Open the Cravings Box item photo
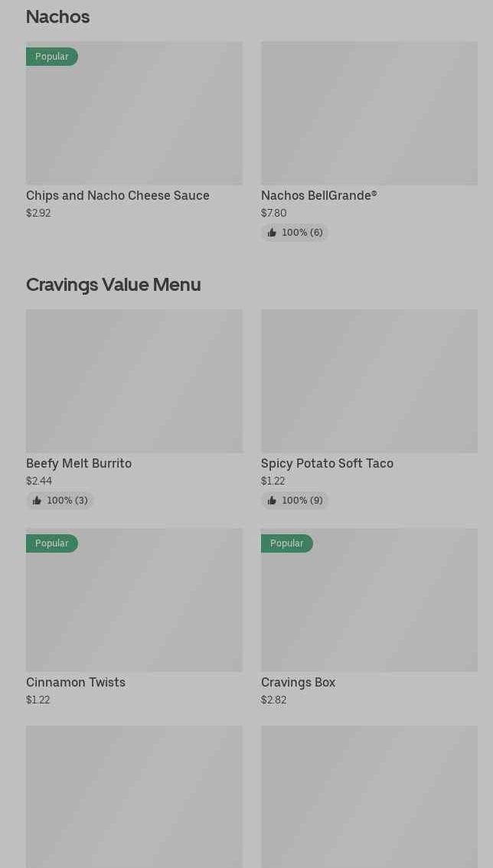Image resolution: width=493 pixels, height=868 pixels. click(369, 608)
